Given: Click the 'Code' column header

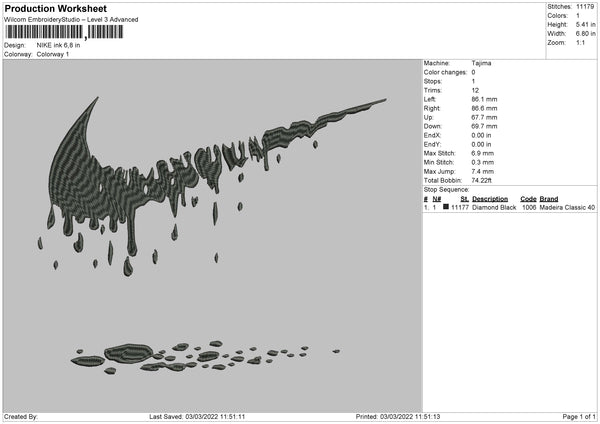Looking at the screenshot, I should pyautogui.click(x=528, y=199).
